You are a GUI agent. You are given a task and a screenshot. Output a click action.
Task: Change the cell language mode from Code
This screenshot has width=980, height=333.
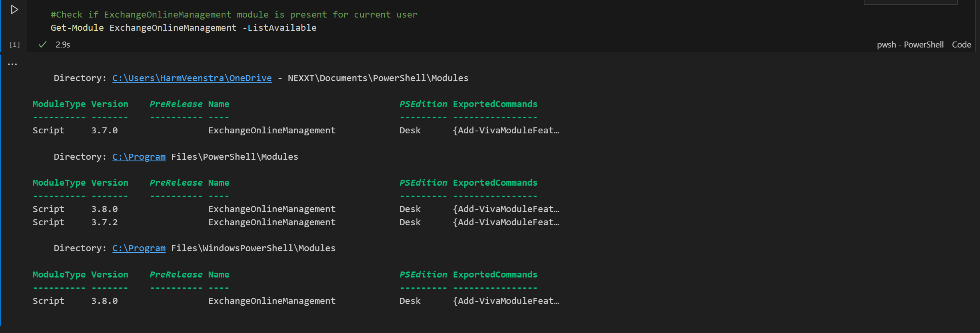[961, 45]
